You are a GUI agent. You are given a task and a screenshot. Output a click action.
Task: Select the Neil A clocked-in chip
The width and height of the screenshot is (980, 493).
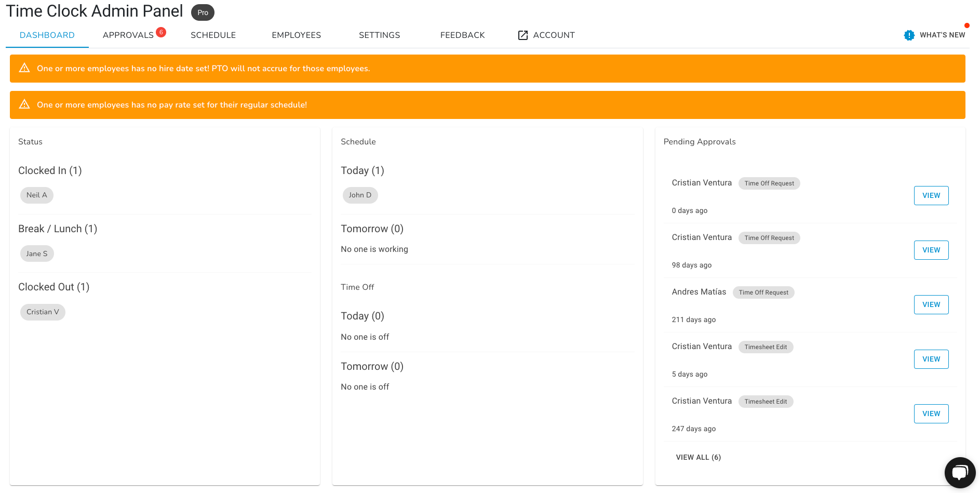click(37, 195)
